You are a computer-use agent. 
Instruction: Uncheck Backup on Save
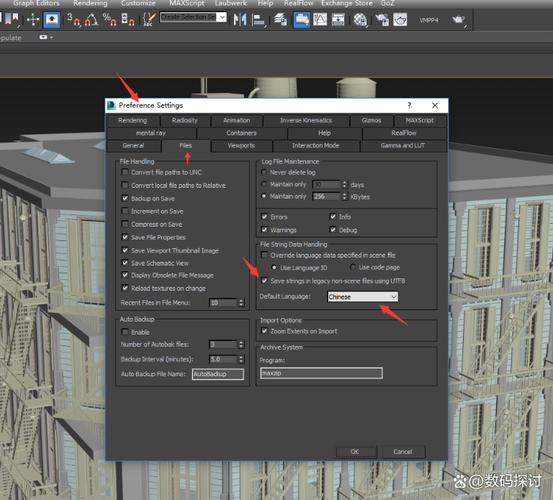[x=125, y=198]
